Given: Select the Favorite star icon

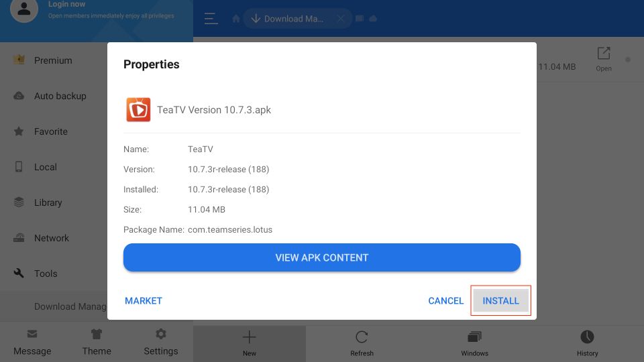Looking at the screenshot, I should [19, 131].
